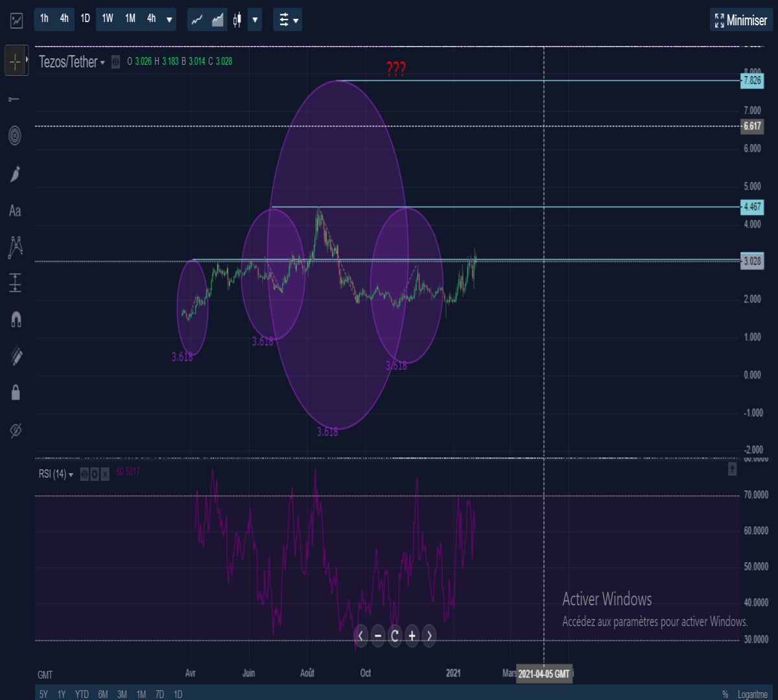Expand the chart style dropdown arrow
This screenshot has height=700, width=778.
[x=255, y=20]
